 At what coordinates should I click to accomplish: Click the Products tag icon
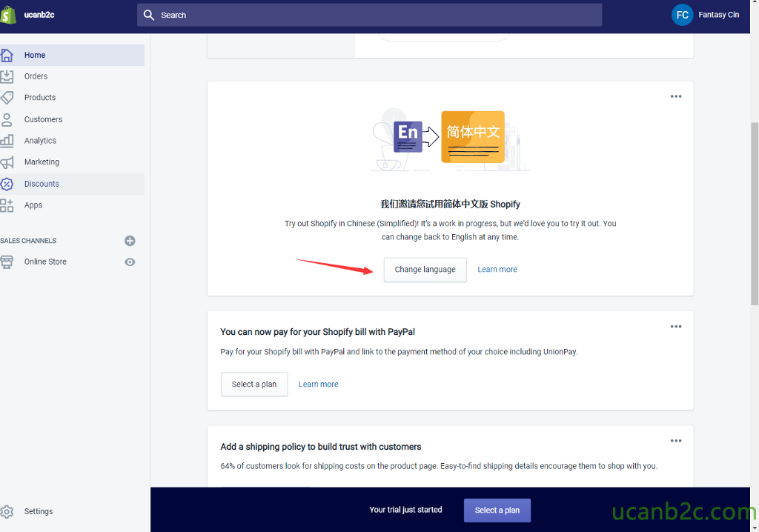pos(7,98)
